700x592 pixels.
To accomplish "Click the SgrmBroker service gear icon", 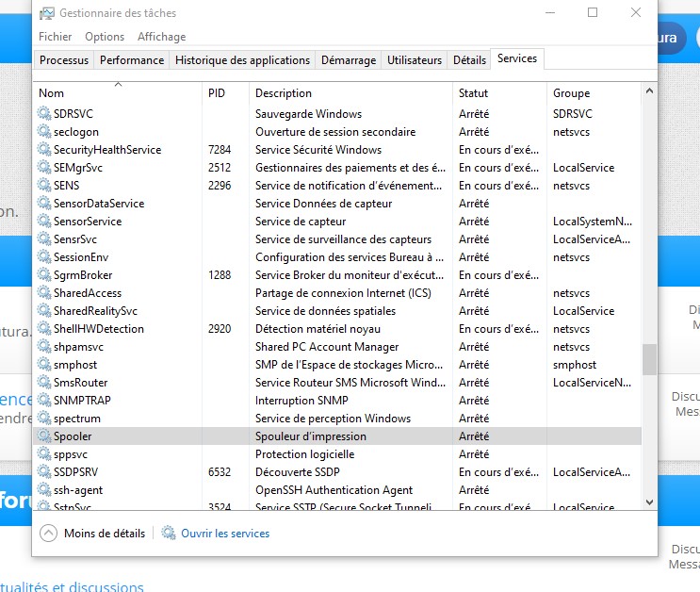I will point(44,275).
